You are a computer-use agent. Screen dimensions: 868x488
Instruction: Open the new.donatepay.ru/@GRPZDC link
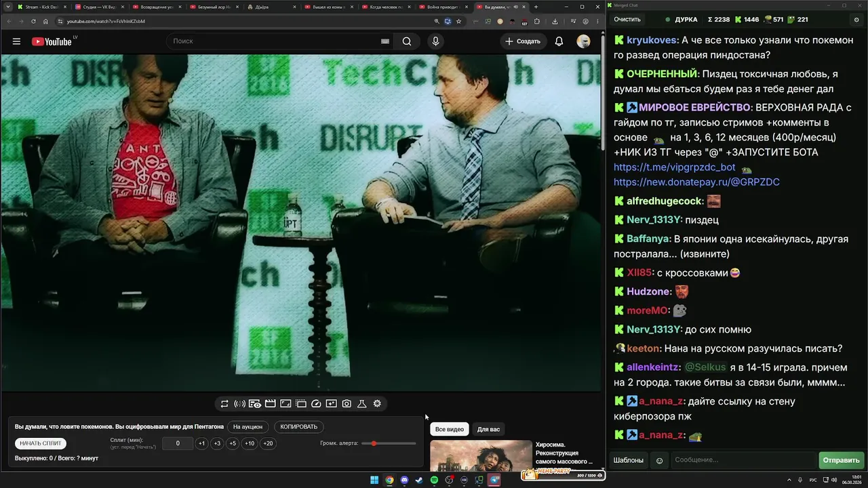[x=696, y=182]
